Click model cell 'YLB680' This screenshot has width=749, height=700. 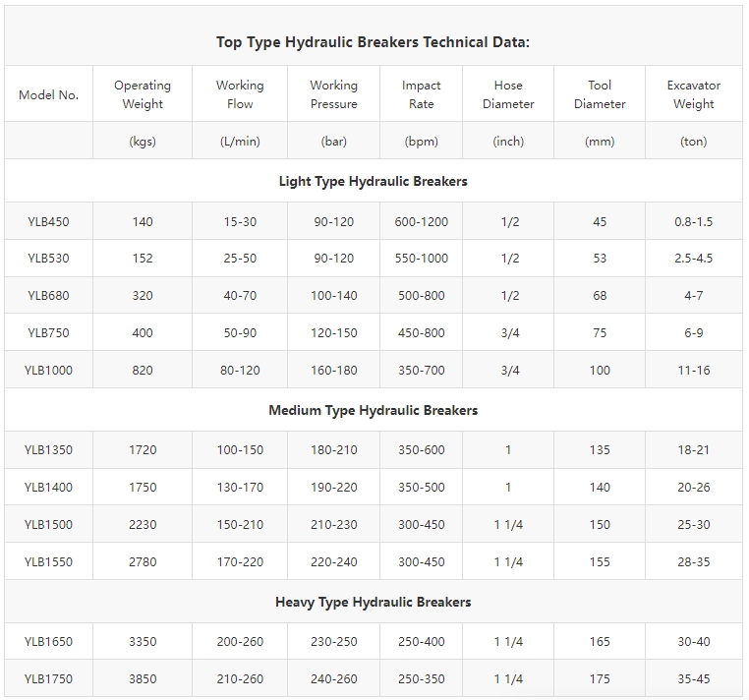(48, 295)
